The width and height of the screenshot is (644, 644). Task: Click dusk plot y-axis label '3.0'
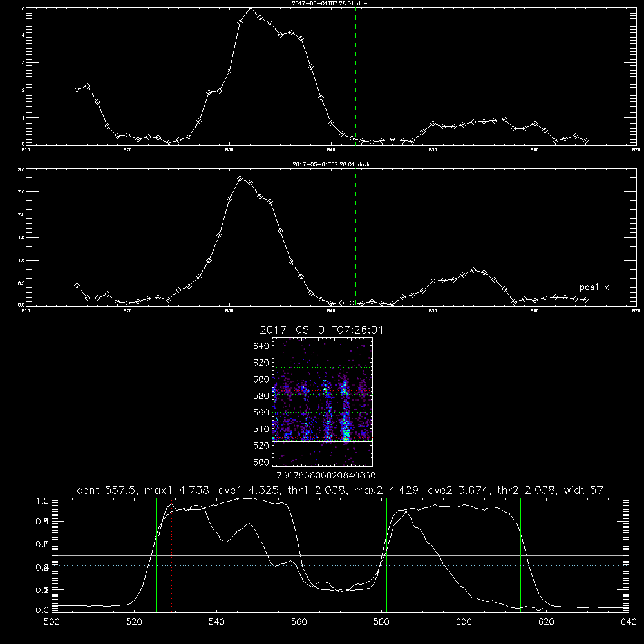coord(22,169)
